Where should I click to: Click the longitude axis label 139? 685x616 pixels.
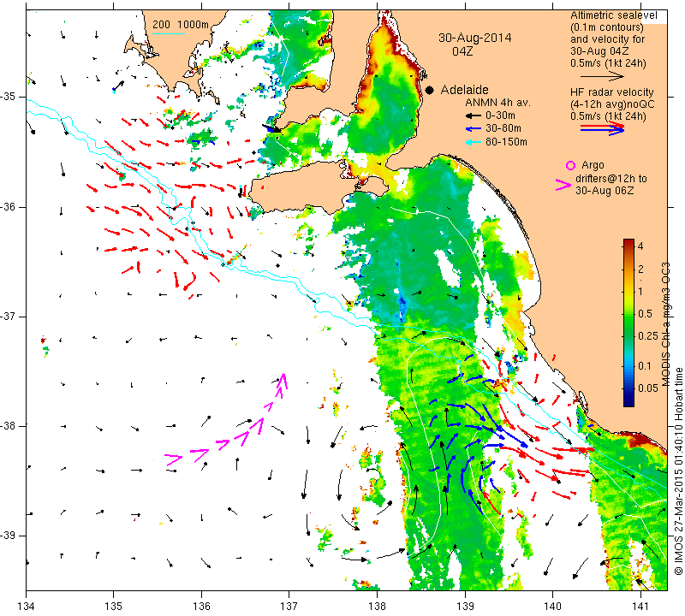[465, 607]
